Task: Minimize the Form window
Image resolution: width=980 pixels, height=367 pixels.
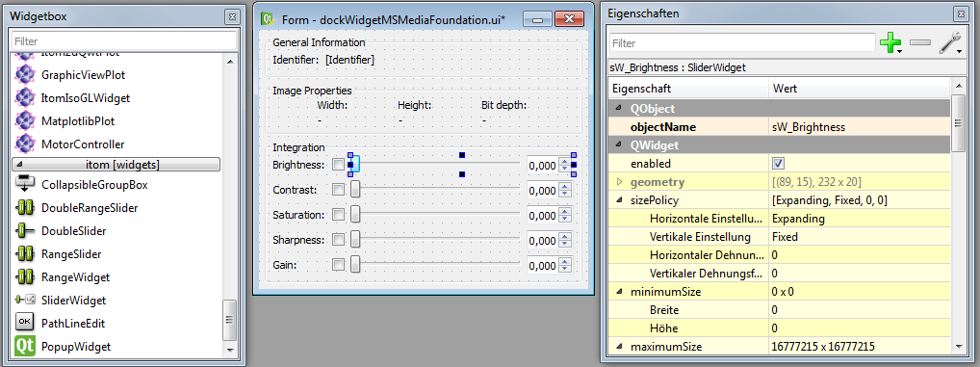Action: tap(537, 18)
